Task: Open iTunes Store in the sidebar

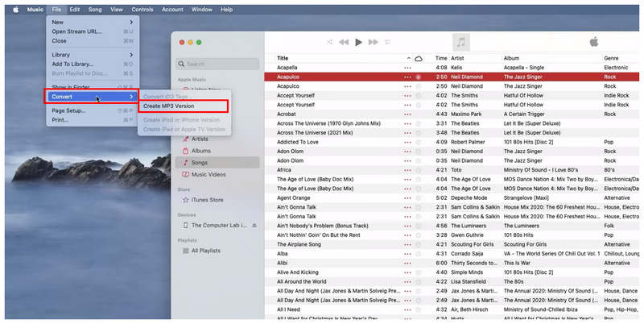Action: [x=208, y=200]
